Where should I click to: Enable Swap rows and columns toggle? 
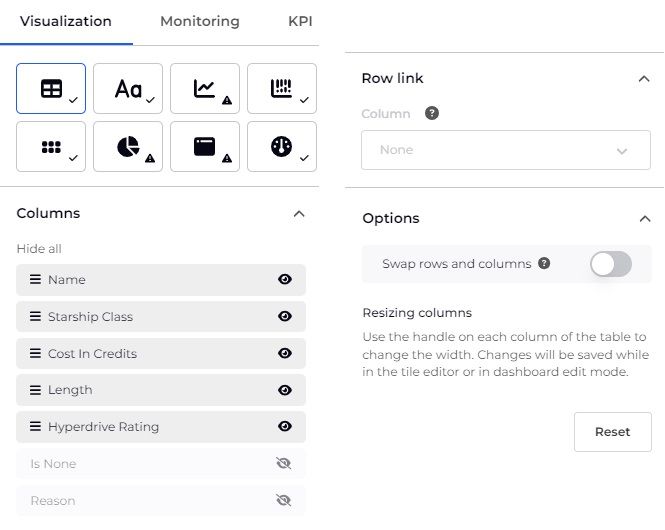(x=611, y=264)
